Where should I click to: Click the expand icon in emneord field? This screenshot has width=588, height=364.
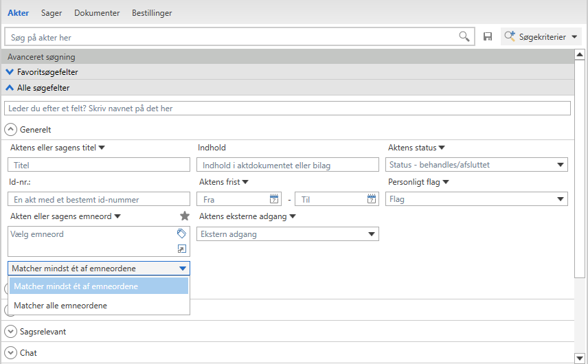coord(181,249)
